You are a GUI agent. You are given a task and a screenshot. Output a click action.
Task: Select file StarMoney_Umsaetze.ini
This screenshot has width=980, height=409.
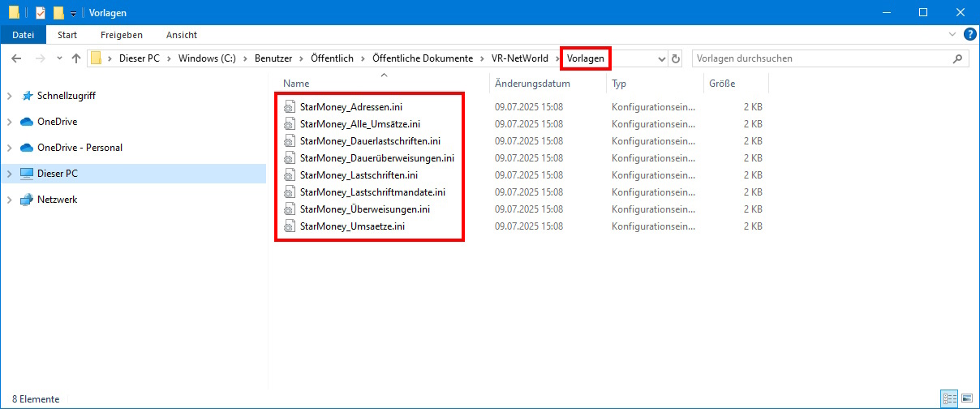(x=352, y=226)
